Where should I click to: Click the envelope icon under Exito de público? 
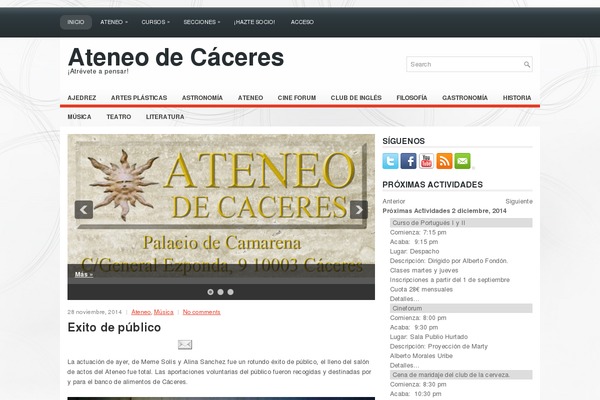185,345
